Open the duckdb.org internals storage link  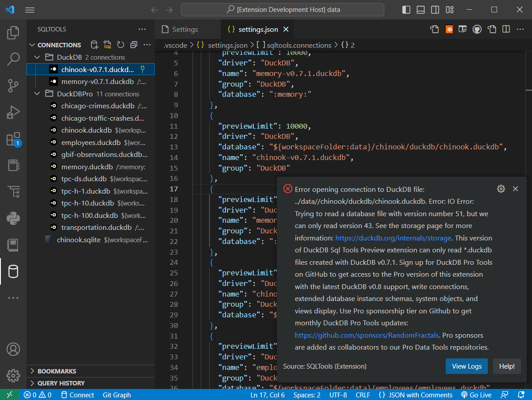[x=394, y=238]
